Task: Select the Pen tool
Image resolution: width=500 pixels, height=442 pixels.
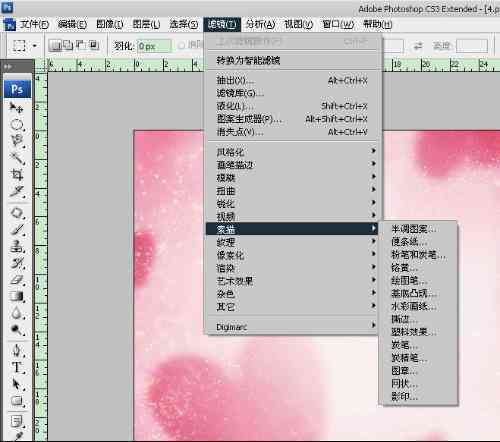Action: coord(17,351)
